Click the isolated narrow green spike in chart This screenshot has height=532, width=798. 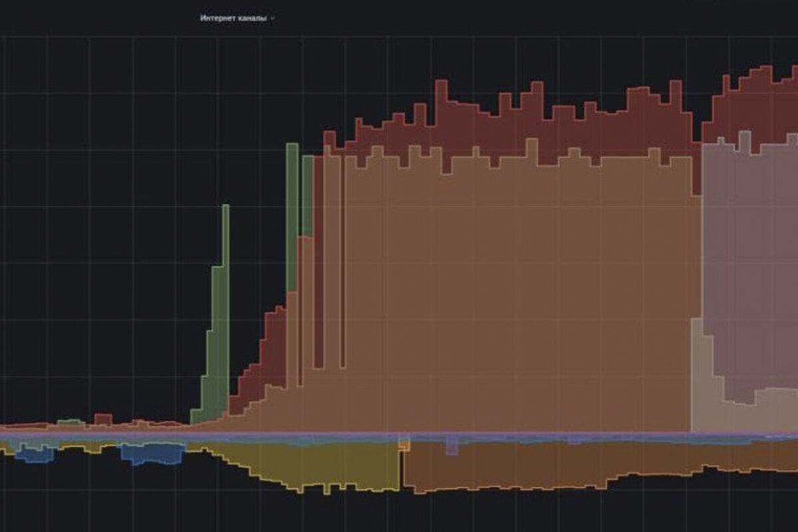point(215,313)
